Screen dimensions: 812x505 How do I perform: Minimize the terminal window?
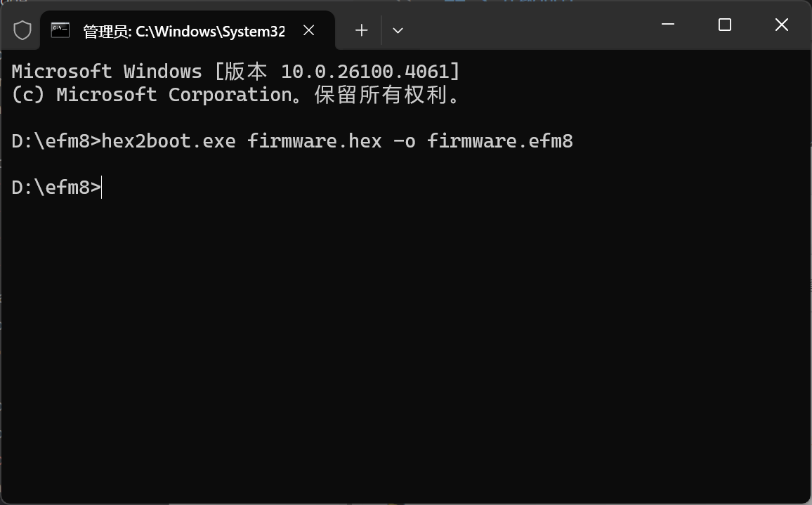click(667, 25)
